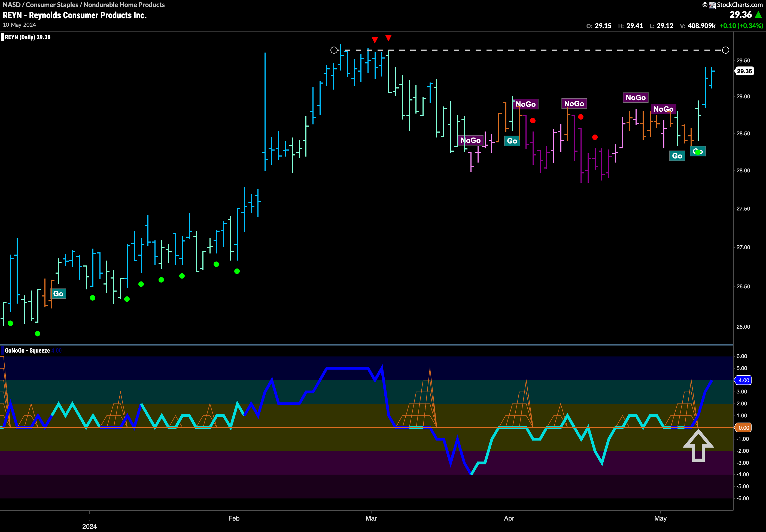Viewport: 766px width, 532px height.
Task: Click the 29.50 price axis label
Action: [743, 61]
